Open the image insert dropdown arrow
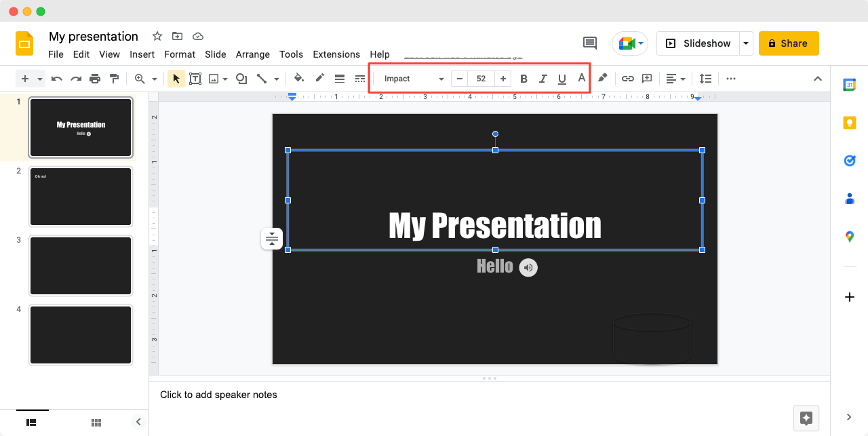This screenshot has height=436, width=868. 225,79
